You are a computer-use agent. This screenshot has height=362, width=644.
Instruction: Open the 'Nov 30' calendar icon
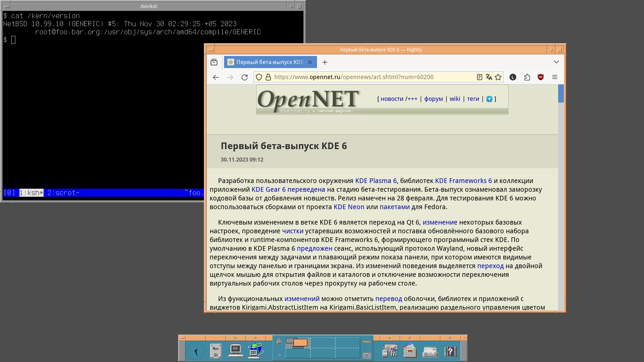click(x=216, y=351)
